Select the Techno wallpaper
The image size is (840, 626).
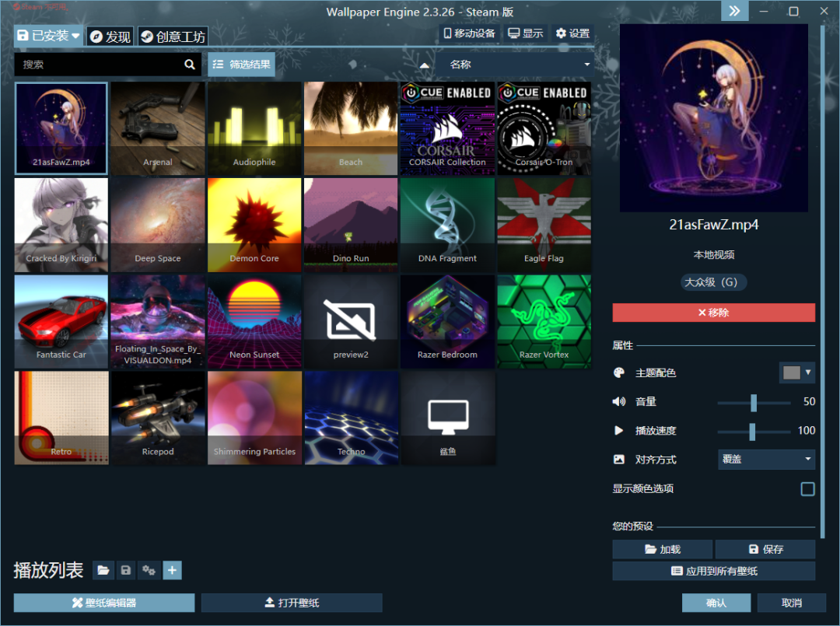351,418
